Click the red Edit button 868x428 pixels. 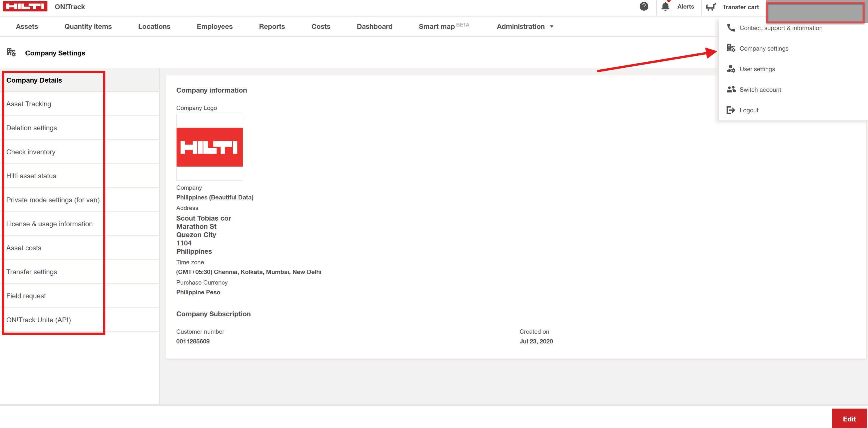(849, 419)
